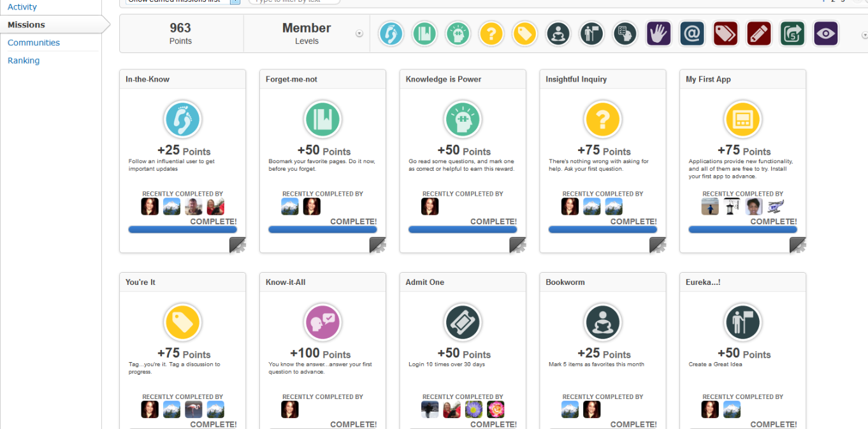Click the meditating reader badge in the badge strip
Image resolution: width=868 pixels, height=429 pixels.
pyautogui.click(x=558, y=34)
